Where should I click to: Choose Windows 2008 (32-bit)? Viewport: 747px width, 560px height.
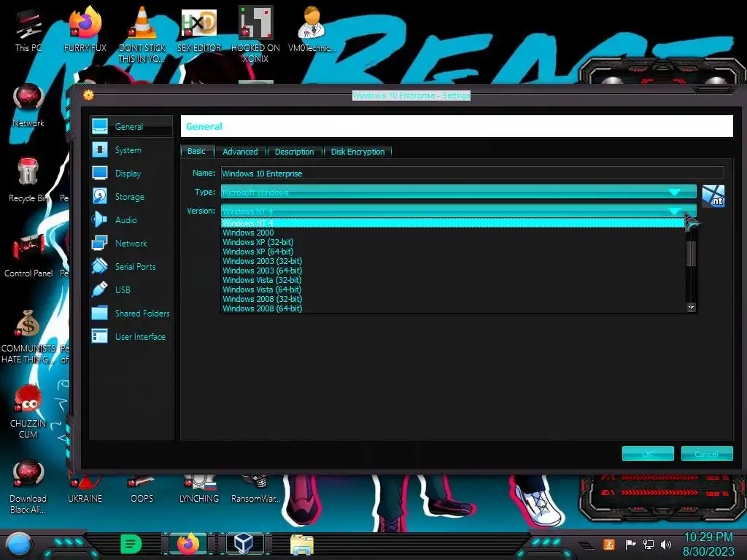click(452, 299)
